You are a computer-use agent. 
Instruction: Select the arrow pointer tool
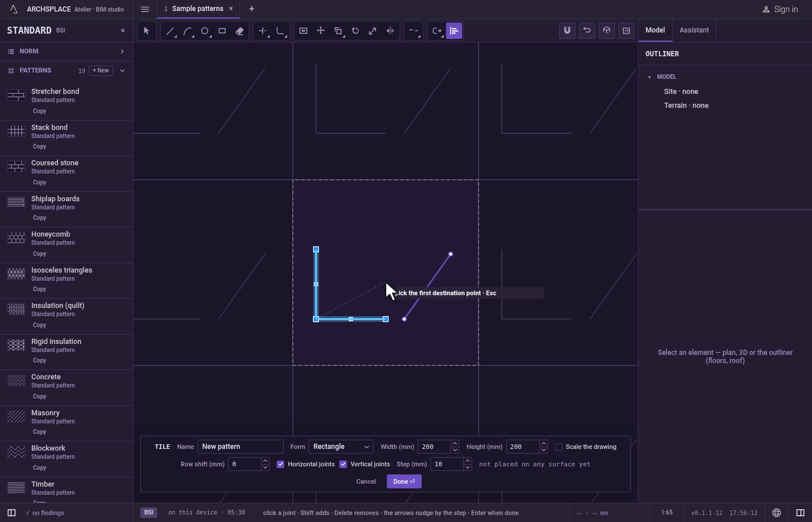pos(146,31)
